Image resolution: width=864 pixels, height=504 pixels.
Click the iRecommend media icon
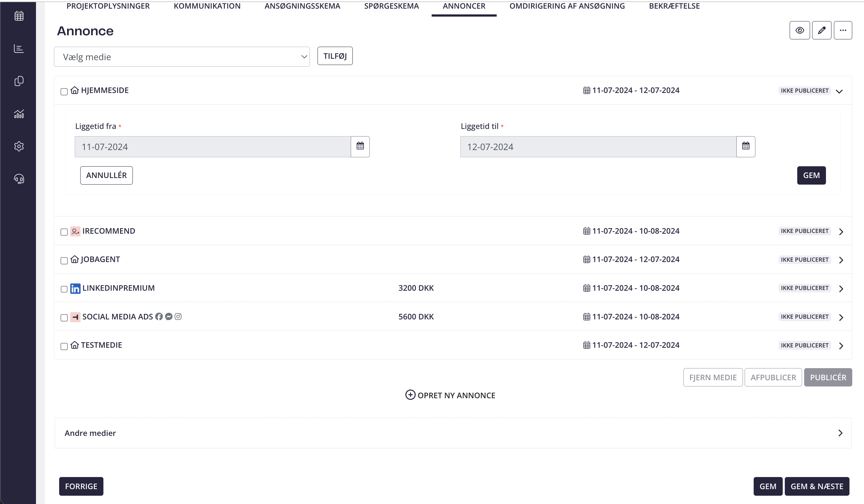click(x=75, y=231)
